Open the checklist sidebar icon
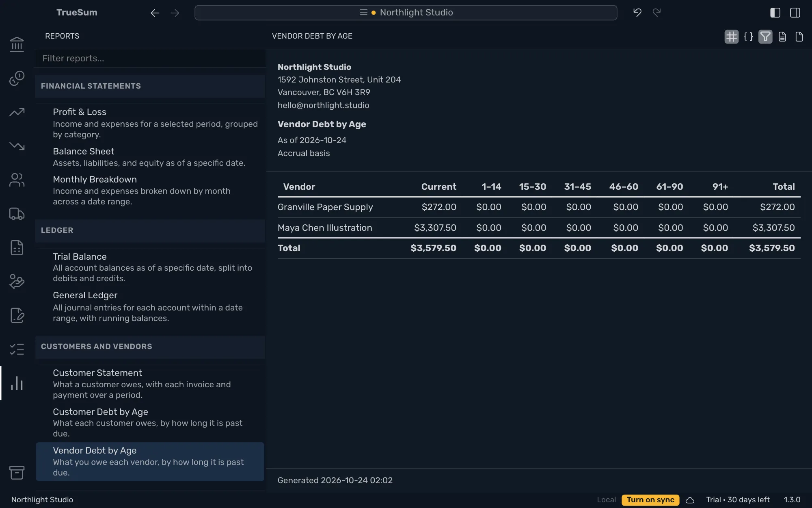This screenshot has width=812, height=508. pyautogui.click(x=17, y=349)
